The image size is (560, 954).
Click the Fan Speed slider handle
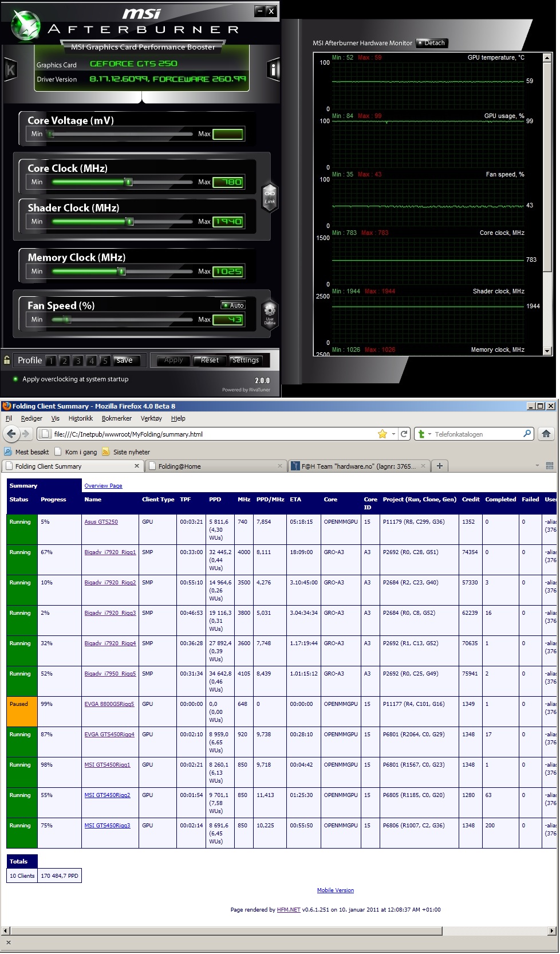pos(66,320)
